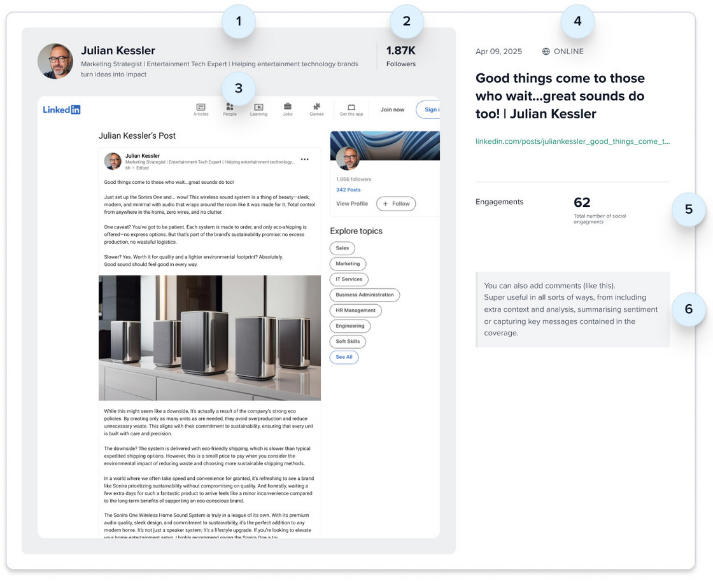Click Julian Kessler's large profile photo
This screenshot has width=713, height=588.
pos(55,61)
